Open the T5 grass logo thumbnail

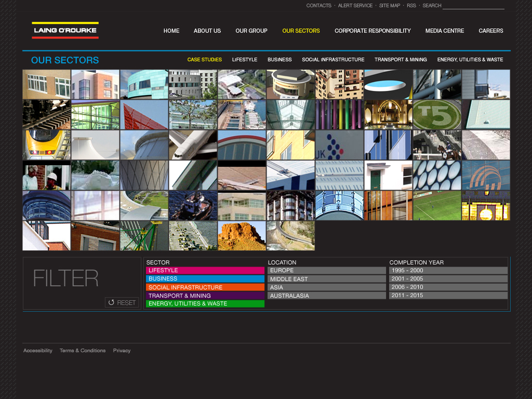click(x=437, y=115)
